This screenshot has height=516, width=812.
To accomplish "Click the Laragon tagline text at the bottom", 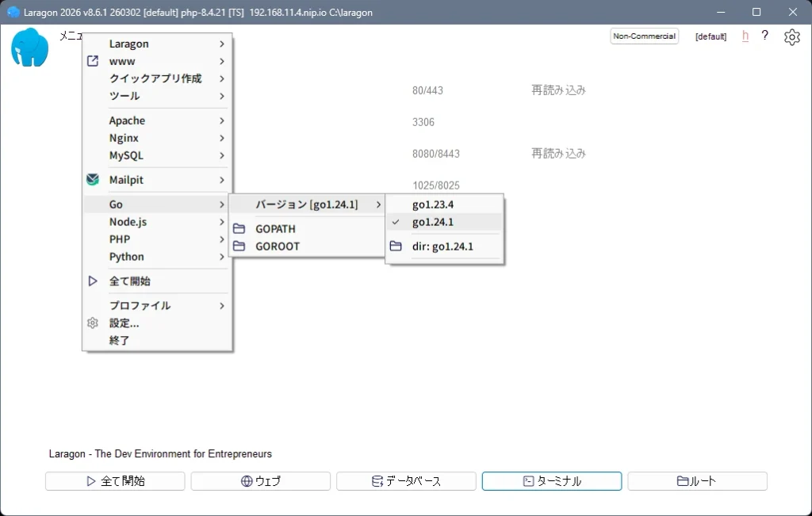I will [x=160, y=454].
